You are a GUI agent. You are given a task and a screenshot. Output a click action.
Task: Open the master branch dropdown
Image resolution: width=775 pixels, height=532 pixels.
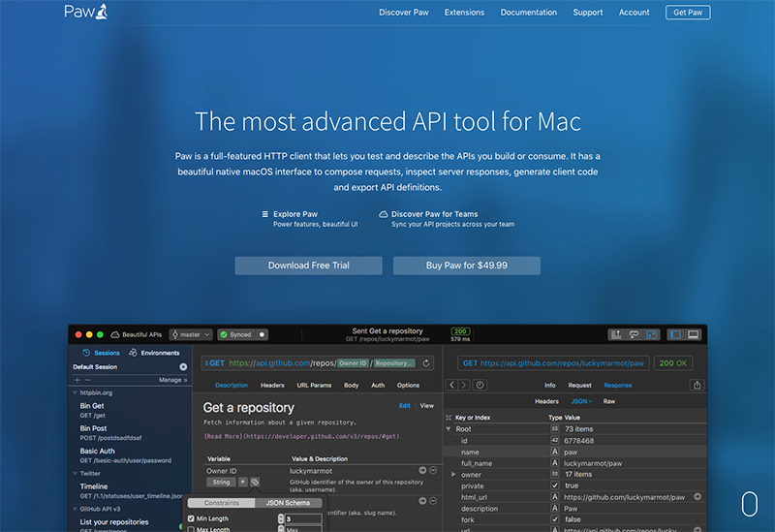191,334
